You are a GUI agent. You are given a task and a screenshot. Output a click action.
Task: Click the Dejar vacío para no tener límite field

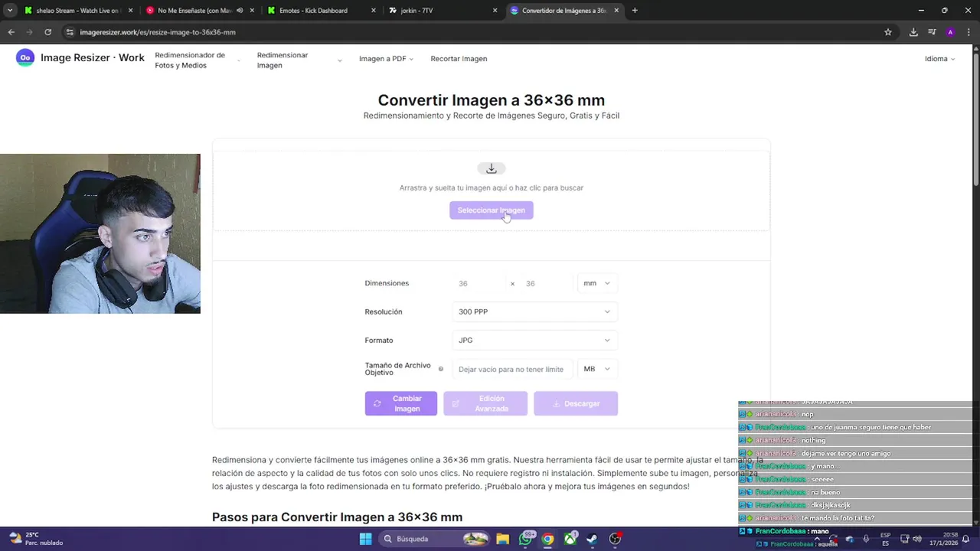pos(511,369)
